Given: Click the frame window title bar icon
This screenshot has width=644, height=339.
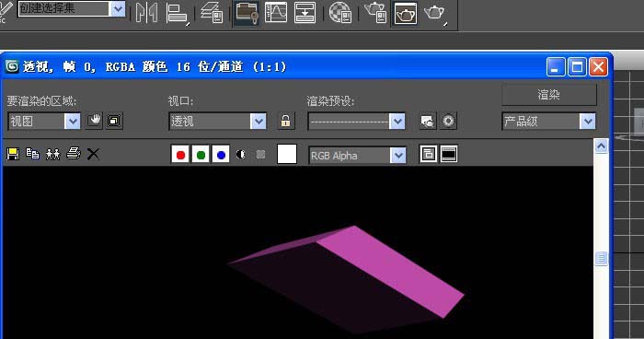Looking at the screenshot, I should coord(12,66).
